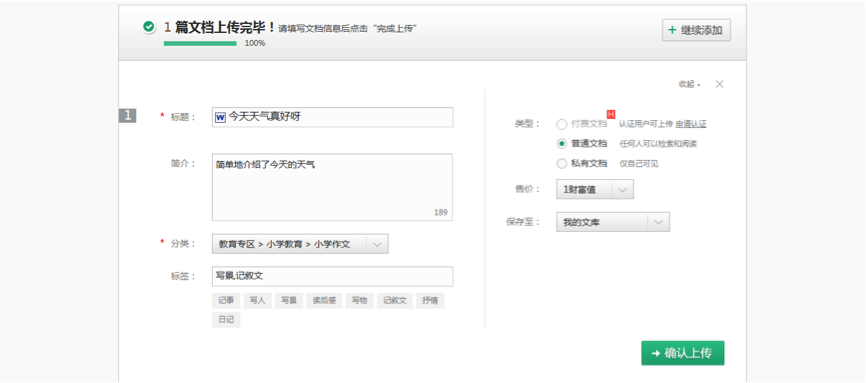Click the Word document icon in title field

pos(220,117)
